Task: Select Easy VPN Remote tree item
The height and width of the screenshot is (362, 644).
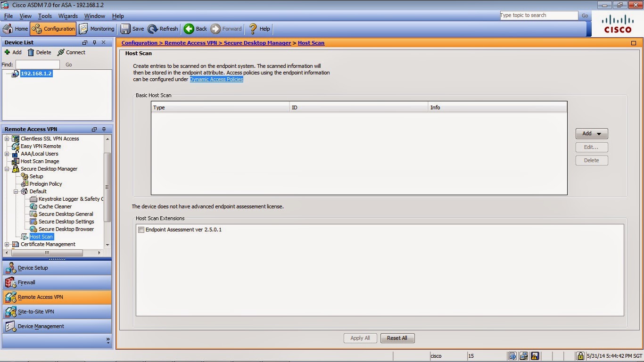Action: click(41, 146)
